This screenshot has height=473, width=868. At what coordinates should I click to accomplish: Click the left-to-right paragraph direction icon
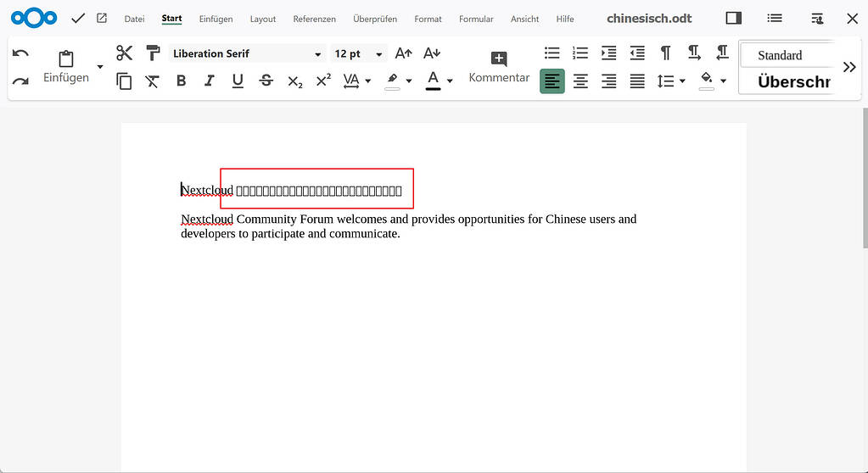[694, 53]
